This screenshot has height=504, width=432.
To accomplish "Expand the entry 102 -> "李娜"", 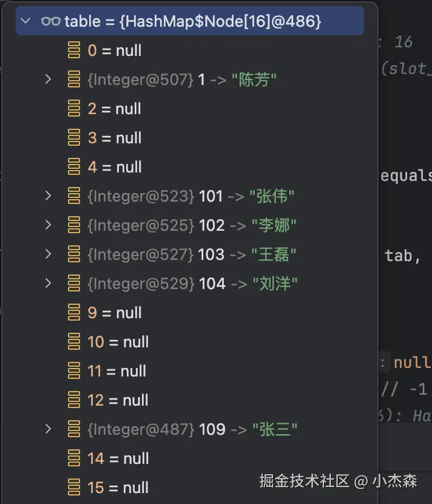I will tap(48, 225).
